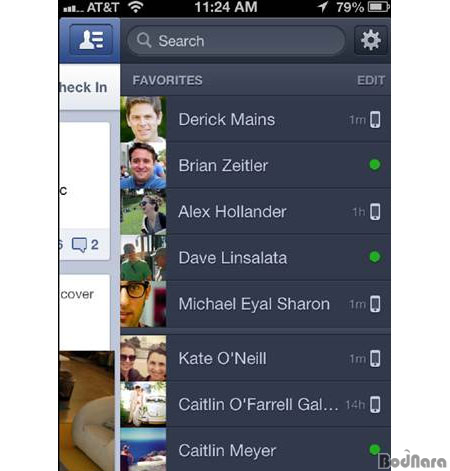
Task: Tap mobile icon next to Kate O'Neill
Action: pyautogui.click(x=375, y=359)
